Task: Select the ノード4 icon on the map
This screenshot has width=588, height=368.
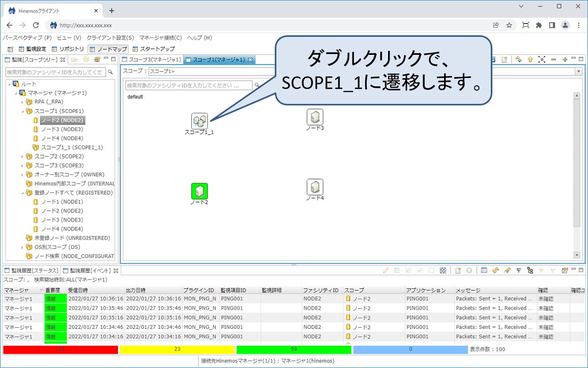Action: [315, 187]
